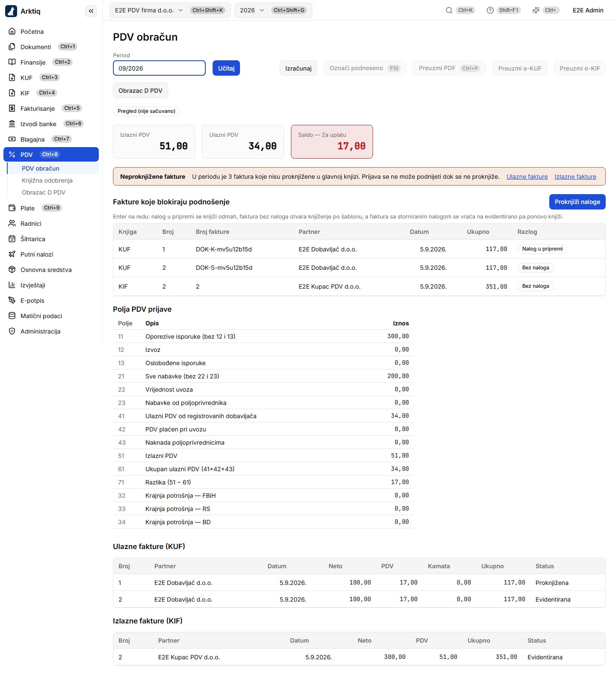Expand the PDV menu section in sidebar
The height and width of the screenshot is (676, 616).
click(x=51, y=154)
